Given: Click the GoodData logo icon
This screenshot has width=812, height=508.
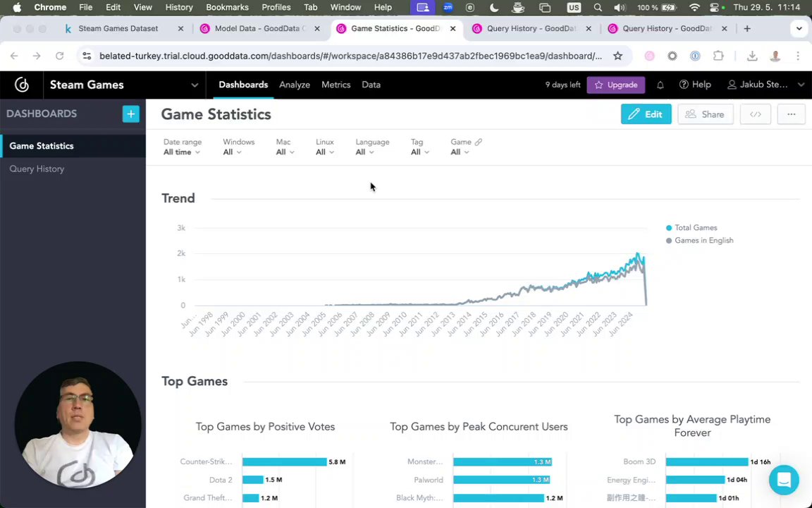Looking at the screenshot, I should (x=22, y=85).
